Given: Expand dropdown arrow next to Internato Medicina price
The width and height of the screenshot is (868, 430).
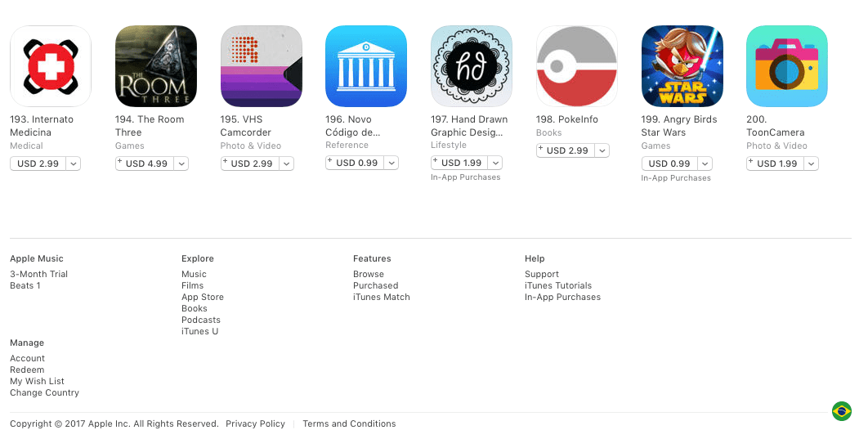Looking at the screenshot, I should pyautogui.click(x=74, y=163).
